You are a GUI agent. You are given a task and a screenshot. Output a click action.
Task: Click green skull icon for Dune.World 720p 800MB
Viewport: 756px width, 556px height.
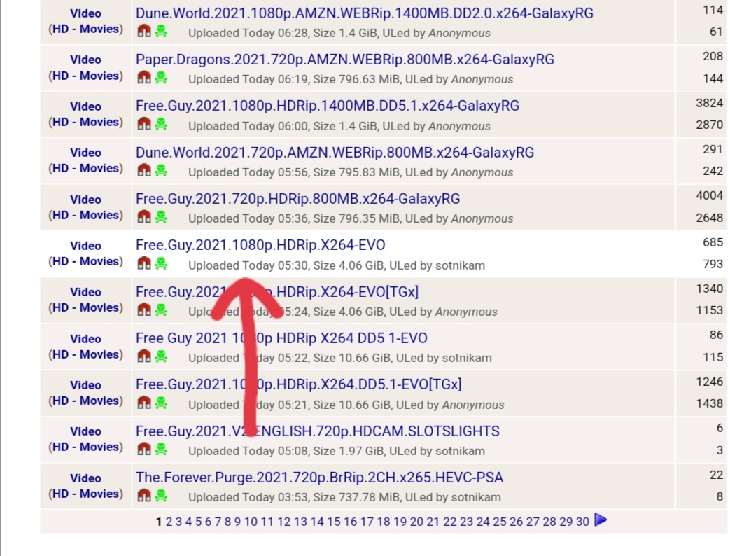coord(161,170)
